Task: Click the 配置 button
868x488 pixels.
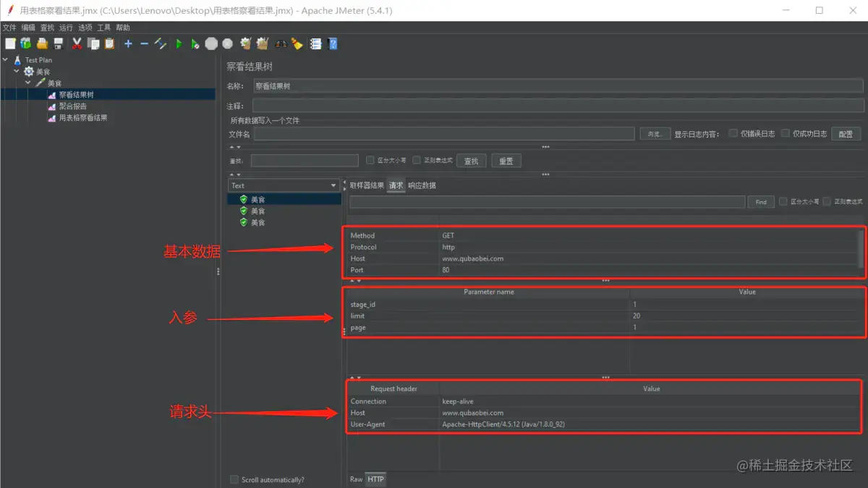Action: [846, 134]
